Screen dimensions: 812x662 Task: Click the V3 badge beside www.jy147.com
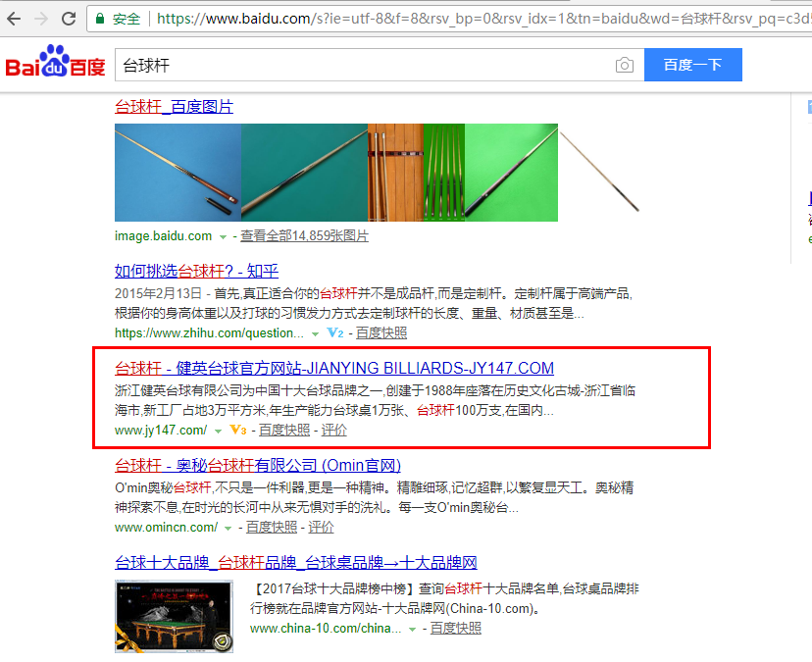[x=237, y=431]
